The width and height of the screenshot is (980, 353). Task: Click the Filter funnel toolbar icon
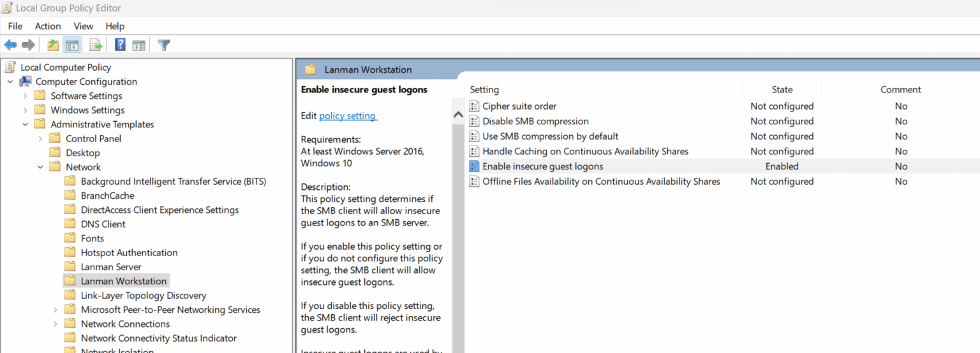(164, 45)
